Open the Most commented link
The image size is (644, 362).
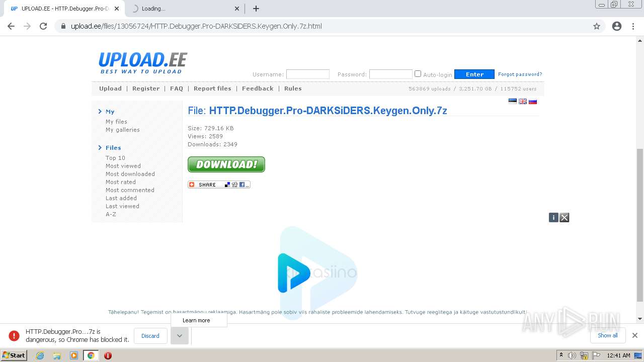(130, 190)
